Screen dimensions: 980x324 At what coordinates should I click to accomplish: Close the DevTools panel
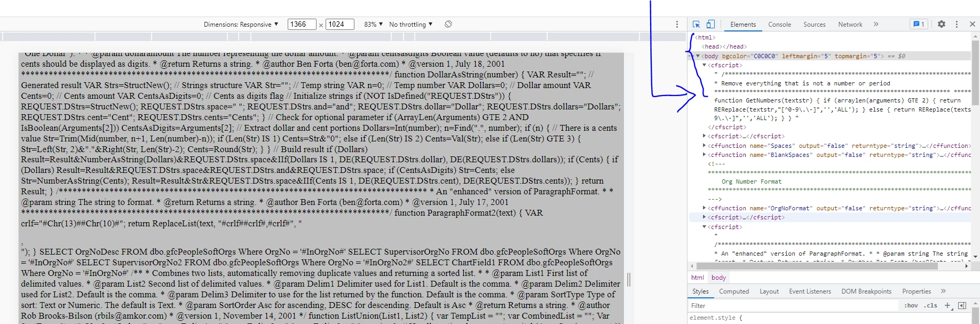(x=972, y=24)
